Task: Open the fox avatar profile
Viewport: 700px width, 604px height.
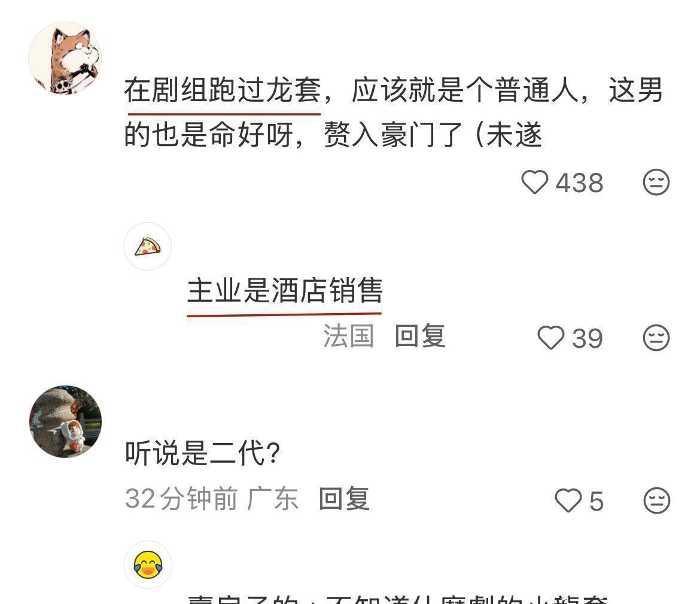Action: click(65, 58)
